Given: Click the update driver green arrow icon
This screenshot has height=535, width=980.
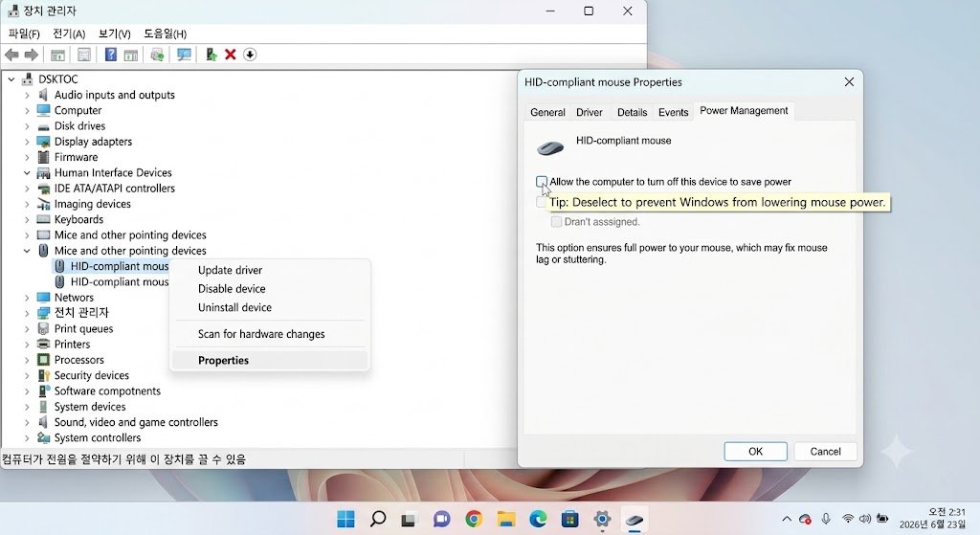Looking at the screenshot, I should [212, 55].
